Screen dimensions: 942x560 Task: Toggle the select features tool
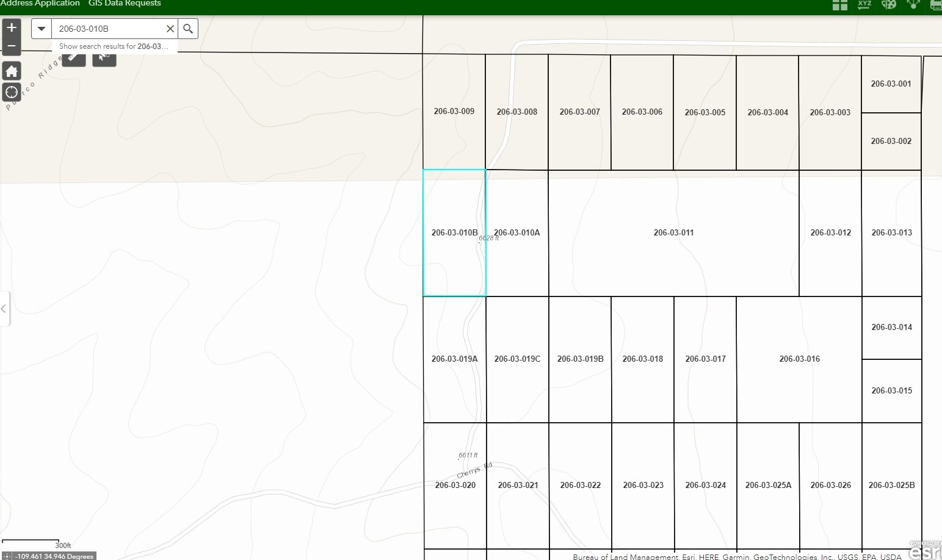[x=104, y=58]
